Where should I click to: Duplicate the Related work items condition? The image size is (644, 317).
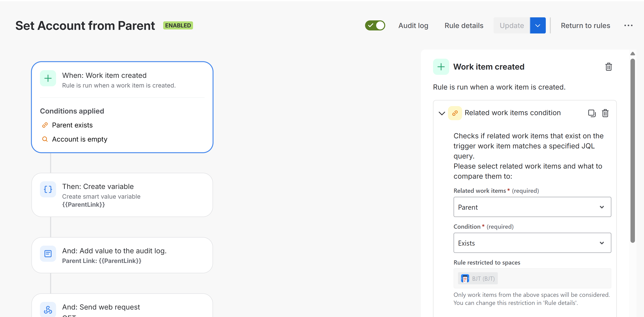point(592,113)
